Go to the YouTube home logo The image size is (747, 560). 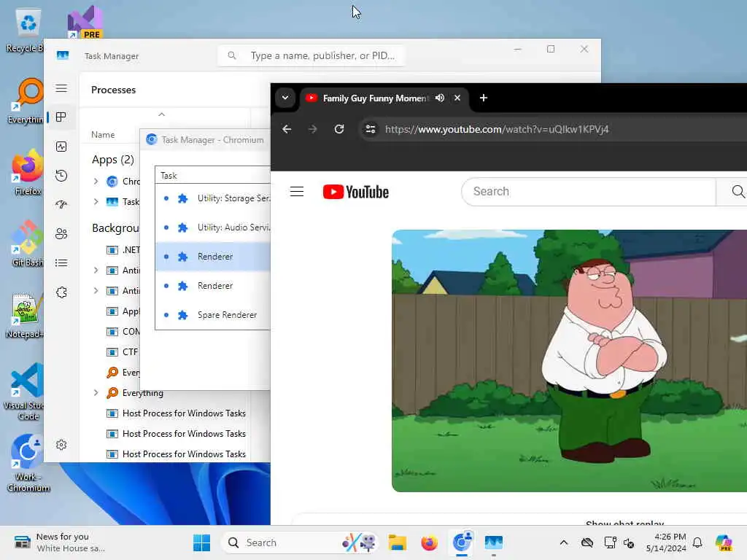click(356, 192)
